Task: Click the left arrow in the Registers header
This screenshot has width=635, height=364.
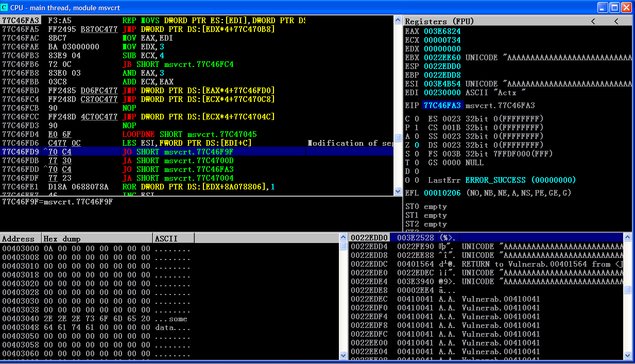Action: (x=593, y=21)
